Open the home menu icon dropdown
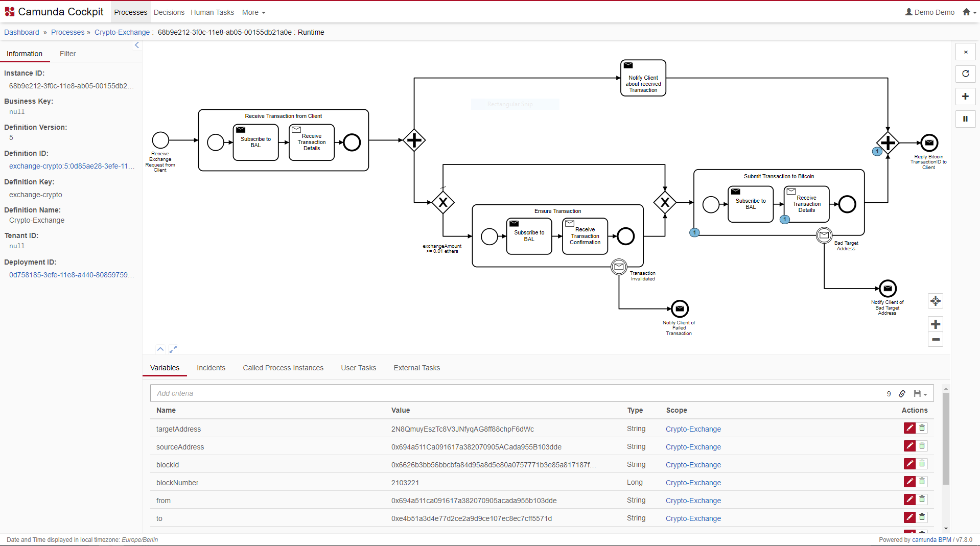This screenshot has height=546, width=980. 969,12
